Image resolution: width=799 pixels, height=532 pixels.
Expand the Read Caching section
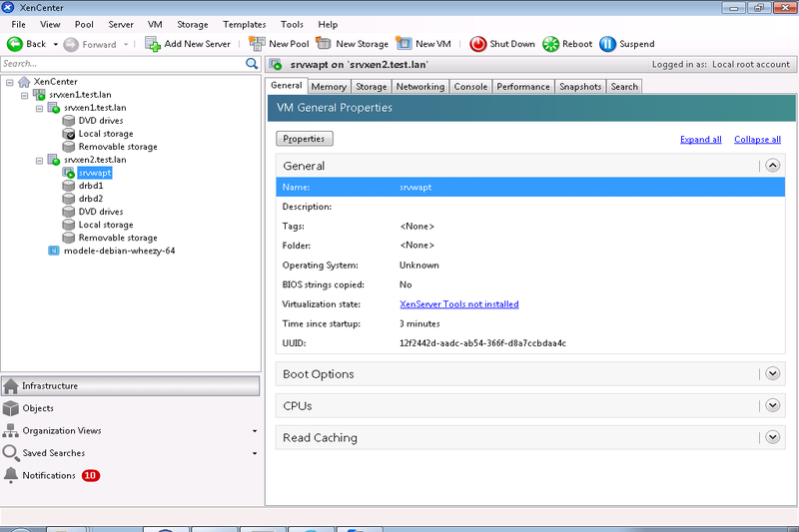coord(772,437)
